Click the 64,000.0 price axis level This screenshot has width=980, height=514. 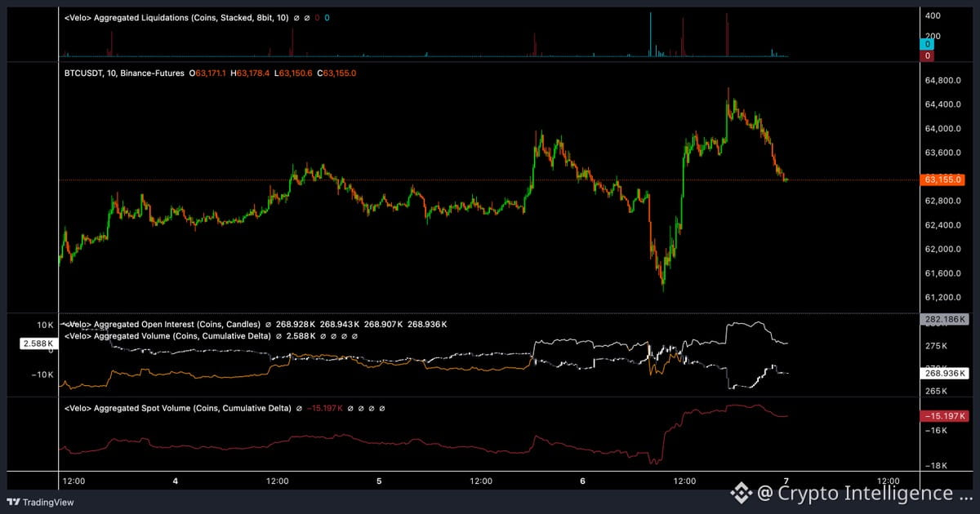942,129
